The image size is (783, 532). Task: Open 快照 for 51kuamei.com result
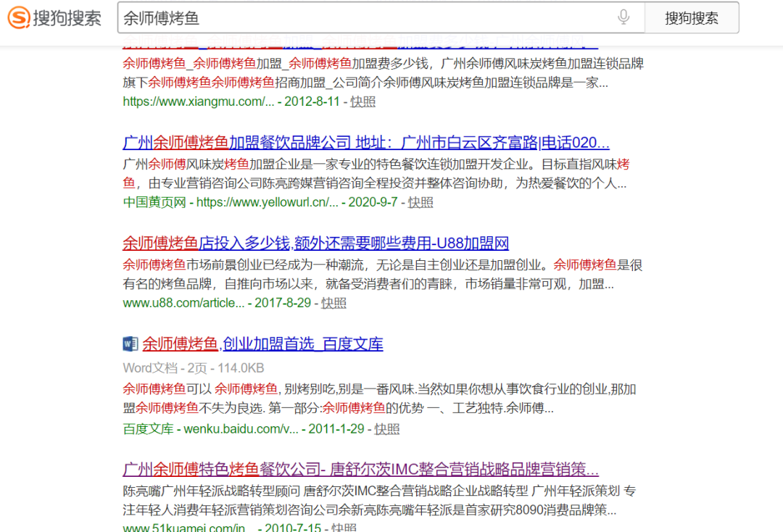click(344, 527)
